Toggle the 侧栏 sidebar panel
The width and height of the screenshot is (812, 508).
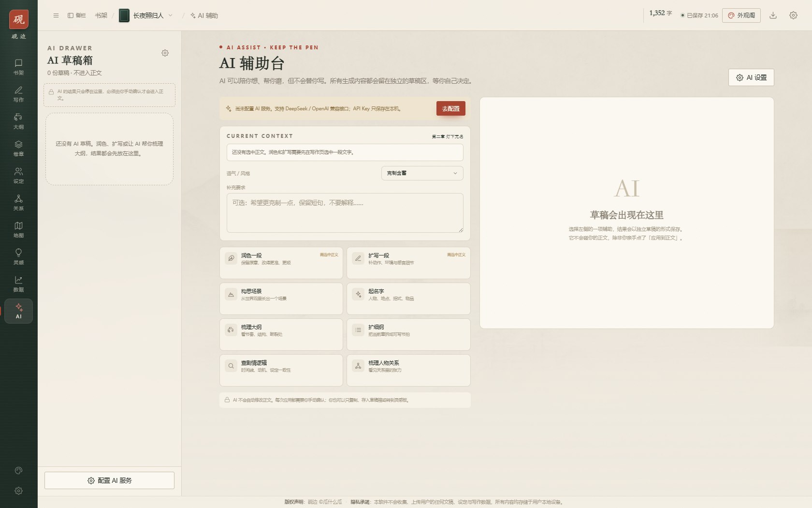point(77,15)
